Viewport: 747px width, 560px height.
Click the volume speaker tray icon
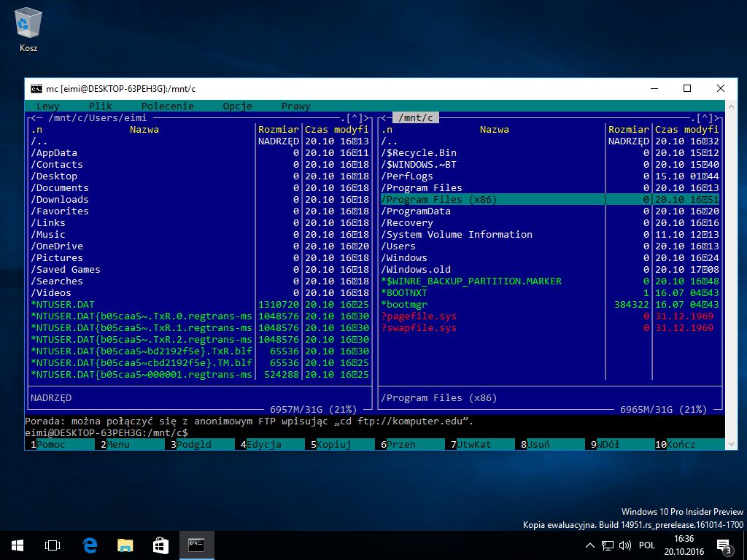coord(624,545)
